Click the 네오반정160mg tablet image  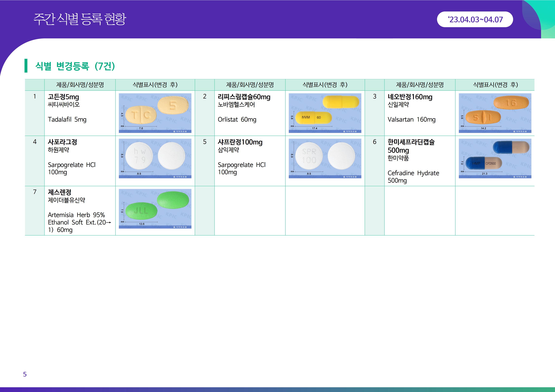pos(495,113)
